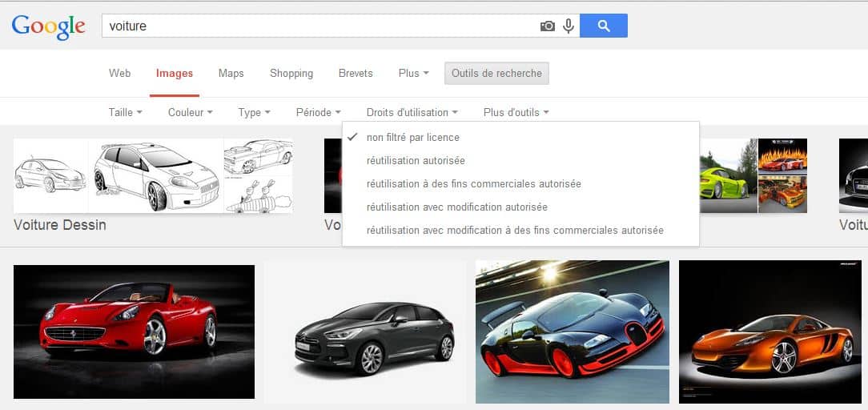868x410 pixels.
Task: Open the large white Fiat drawing thumbnail
Action: 156,175
